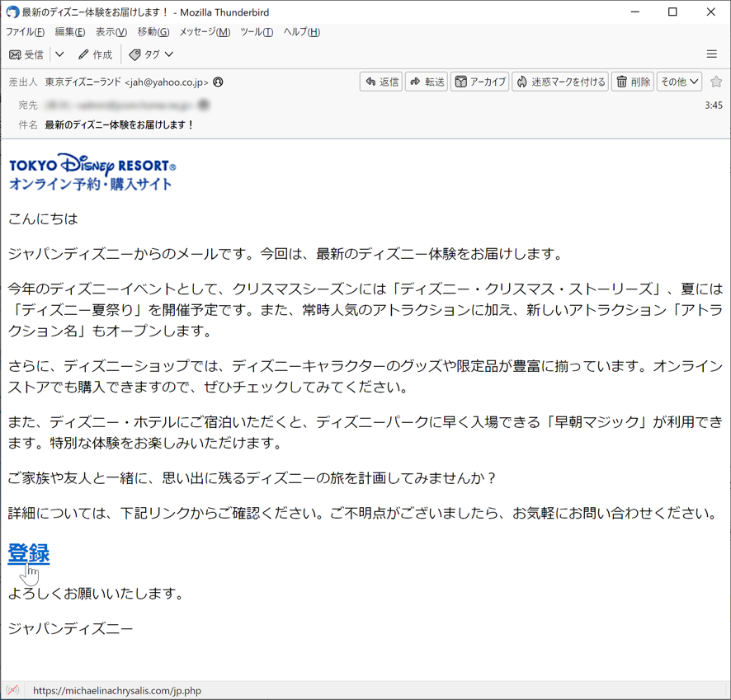The image size is (731, 700).
Task: Expand the 受信 dropdown arrow
Action: [59, 54]
